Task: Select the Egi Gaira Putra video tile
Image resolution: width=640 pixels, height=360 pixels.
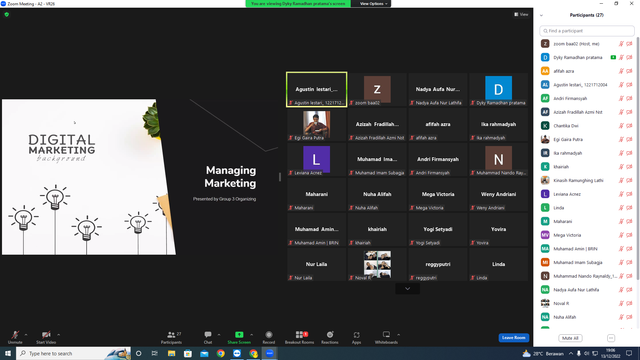Action: point(317,124)
